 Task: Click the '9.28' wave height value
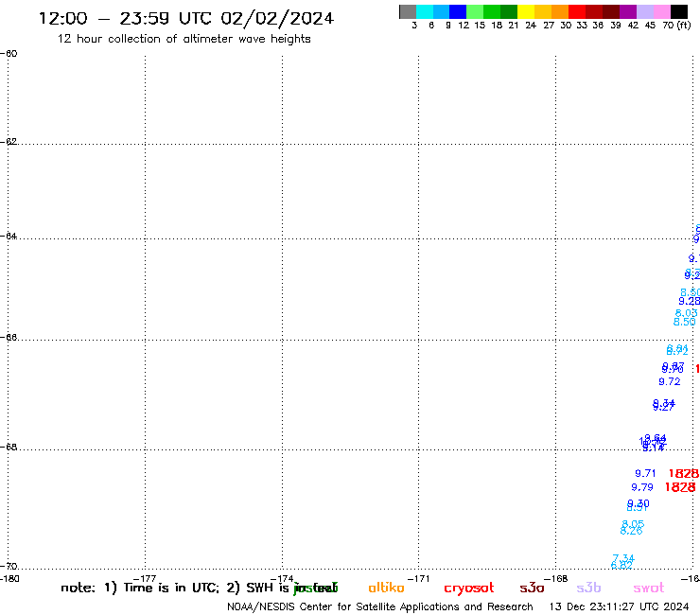pyautogui.click(x=690, y=302)
